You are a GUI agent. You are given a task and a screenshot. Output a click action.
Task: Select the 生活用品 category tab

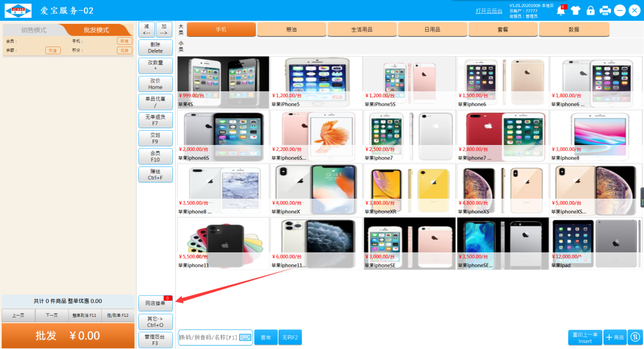click(x=362, y=30)
